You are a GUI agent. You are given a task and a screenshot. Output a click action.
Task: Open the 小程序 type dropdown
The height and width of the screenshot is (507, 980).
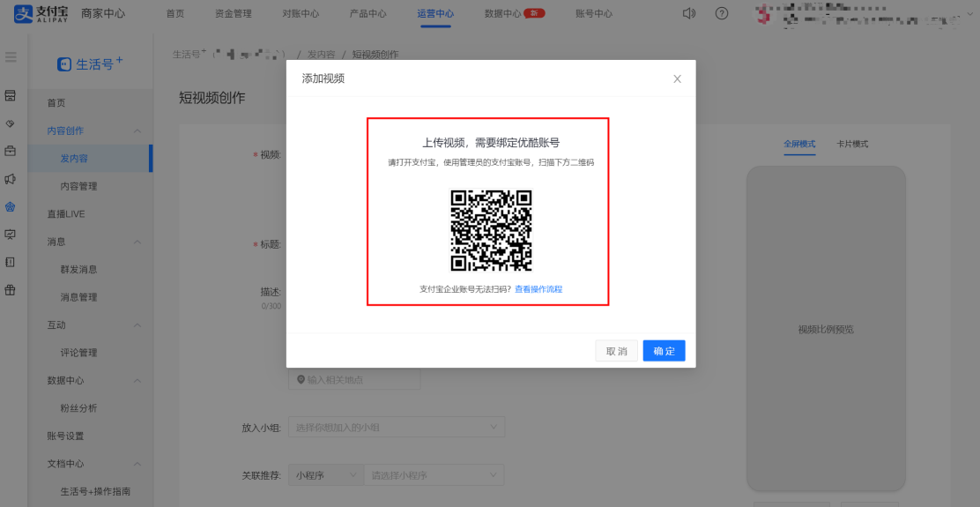(325, 475)
